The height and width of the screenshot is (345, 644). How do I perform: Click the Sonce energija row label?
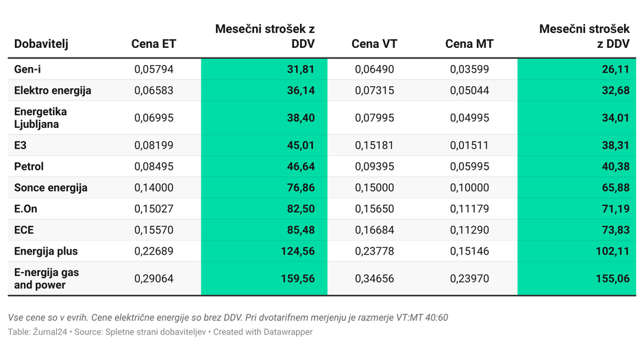51,188
